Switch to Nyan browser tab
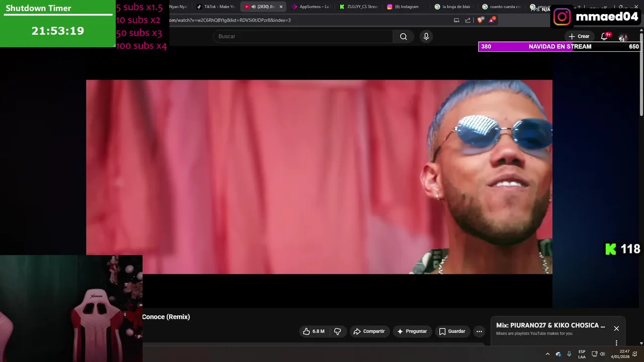The height and width of the screenshot is (362, 644). 179,7
